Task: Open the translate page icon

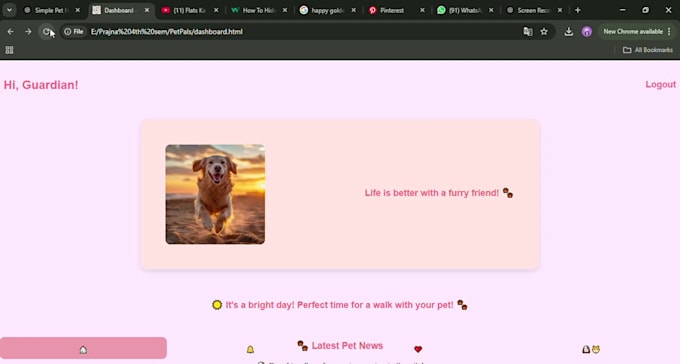Action: 528,32
